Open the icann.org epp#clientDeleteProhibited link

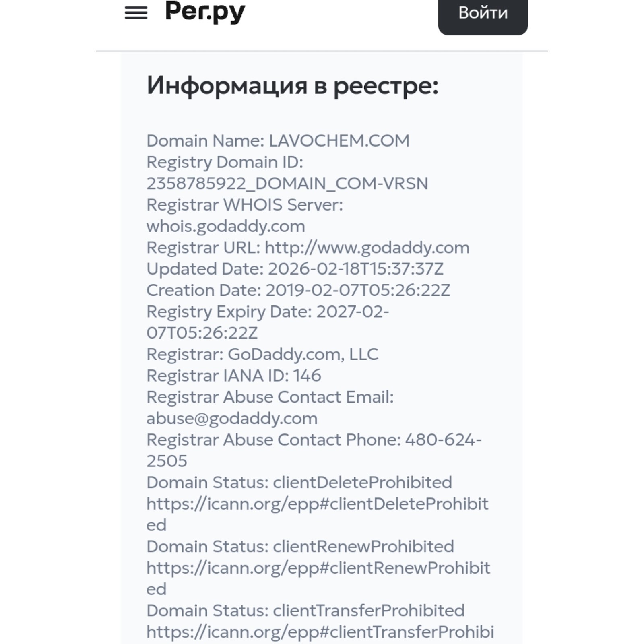coord(317,504)
